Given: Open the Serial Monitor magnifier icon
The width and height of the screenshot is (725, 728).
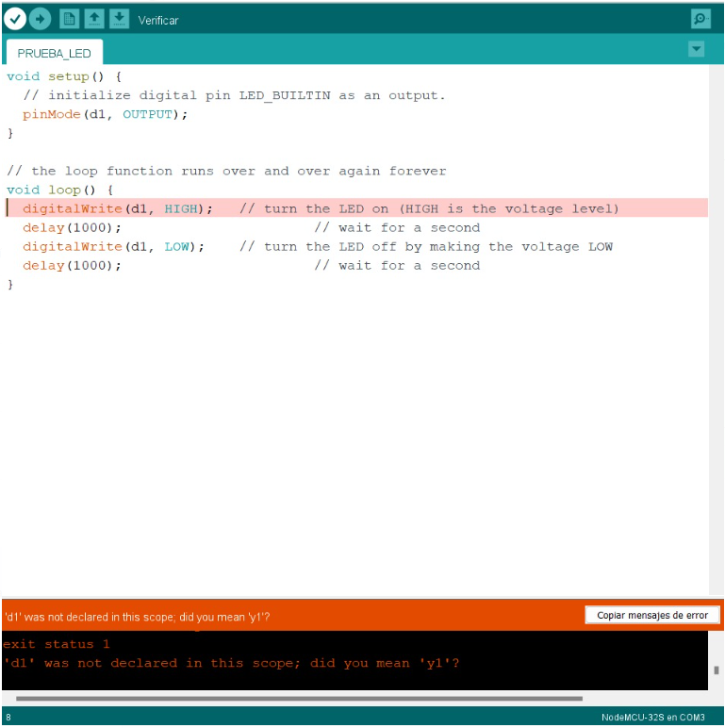Looking at the screenshot, I should [700, 18].
